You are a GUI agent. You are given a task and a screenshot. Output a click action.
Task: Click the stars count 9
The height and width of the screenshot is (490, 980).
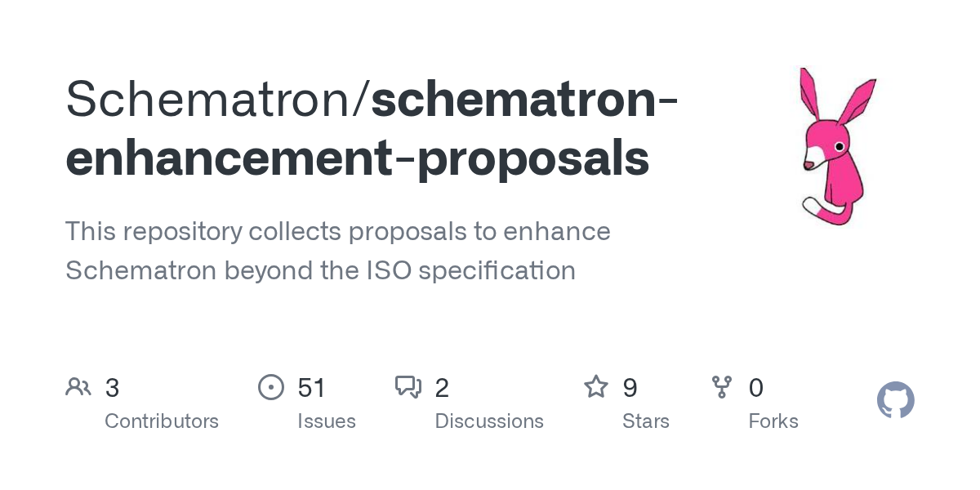(x=630, y=388)
